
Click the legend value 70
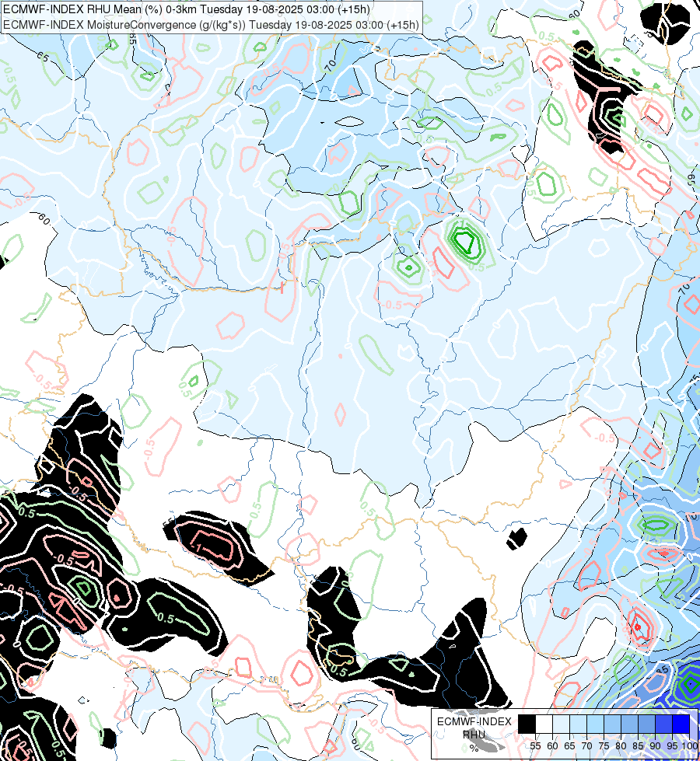point(586,746)
